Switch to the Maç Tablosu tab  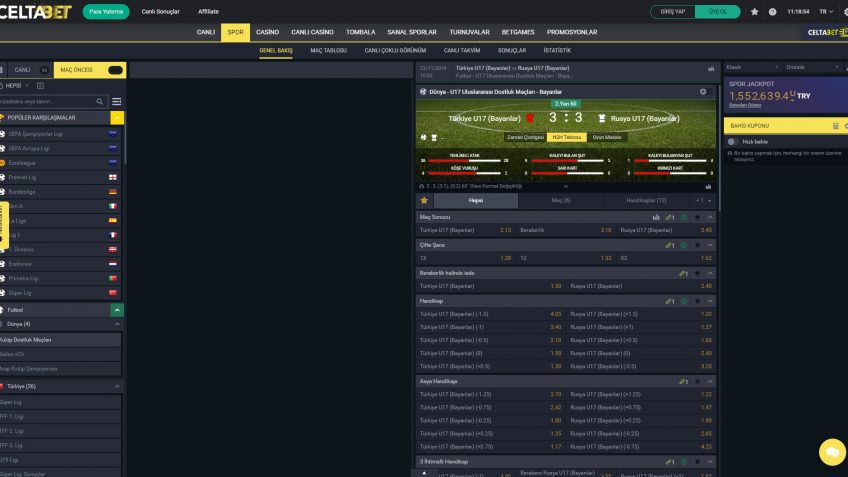click(x=328, y=50)
